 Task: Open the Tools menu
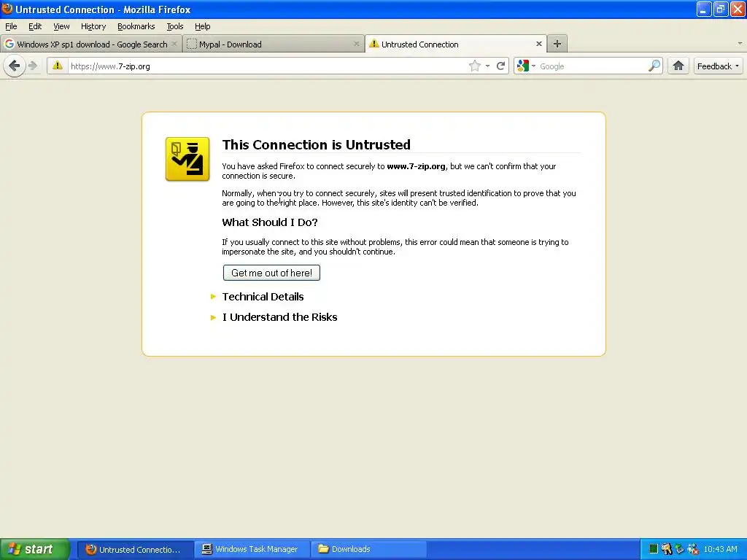coord(175,26)
